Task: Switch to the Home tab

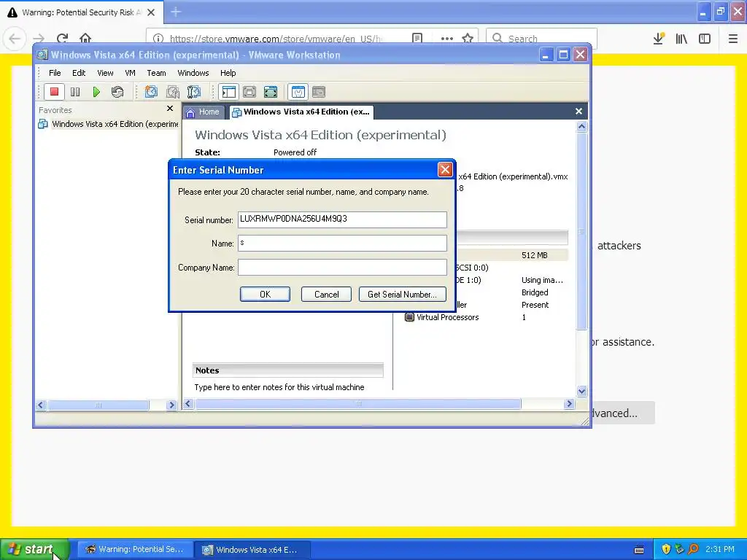Action: tap(203, 112)
